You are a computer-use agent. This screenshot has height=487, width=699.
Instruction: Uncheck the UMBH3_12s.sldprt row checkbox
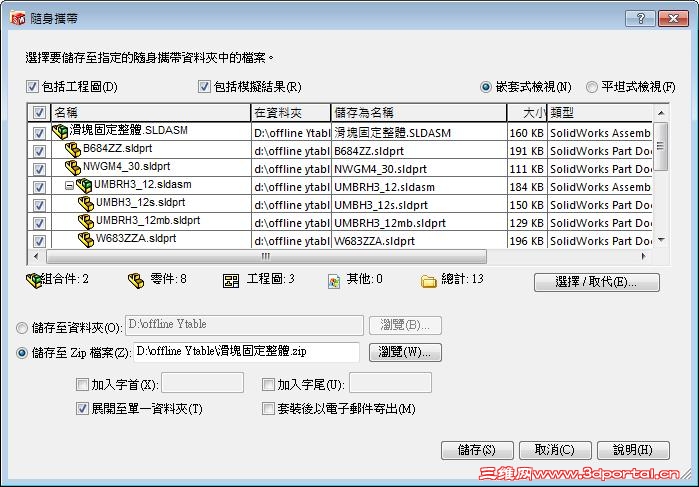coord(39,205)
